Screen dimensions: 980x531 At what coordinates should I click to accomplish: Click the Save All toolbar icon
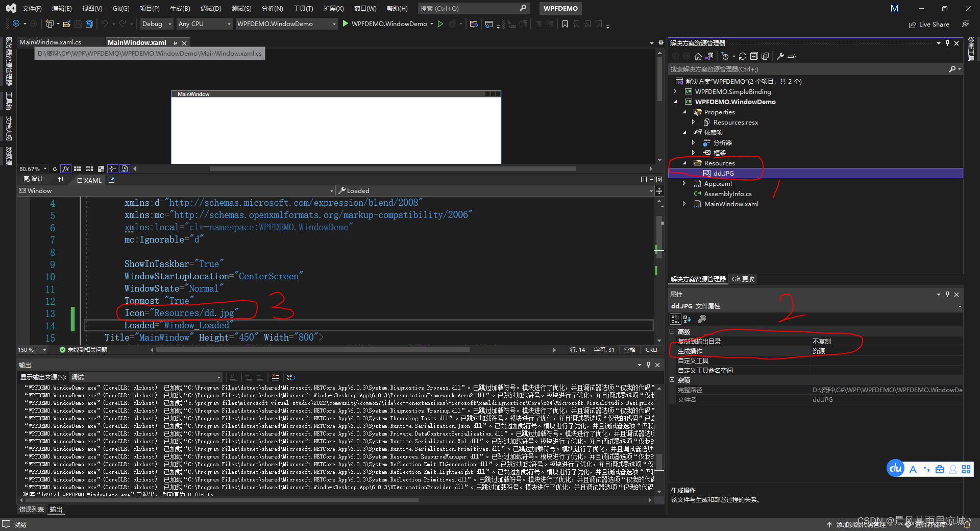(x=88, y=23)
